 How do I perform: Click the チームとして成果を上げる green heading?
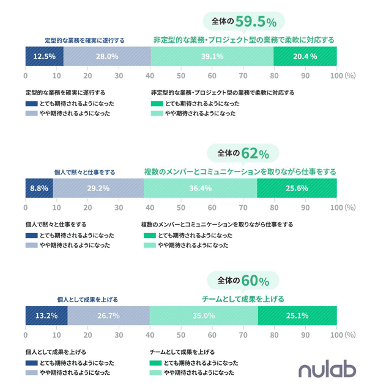(243, 299)
